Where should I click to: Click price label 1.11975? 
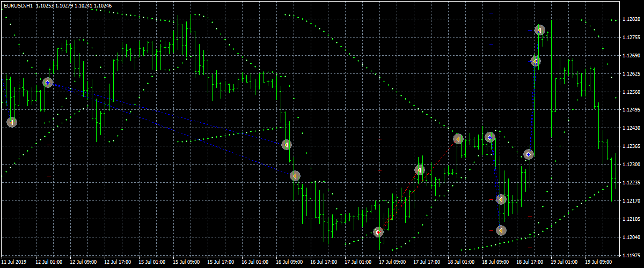[x=631, y=256]
